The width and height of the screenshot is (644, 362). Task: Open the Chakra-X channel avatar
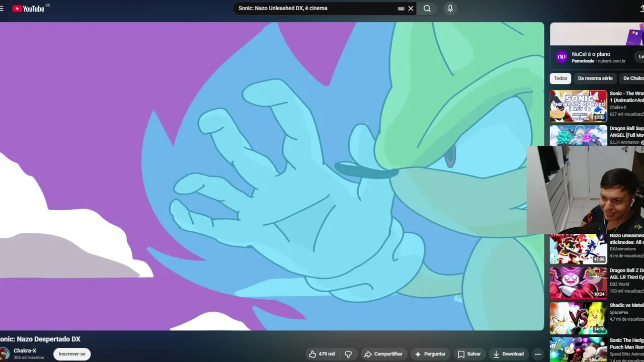tap(4, 354)
